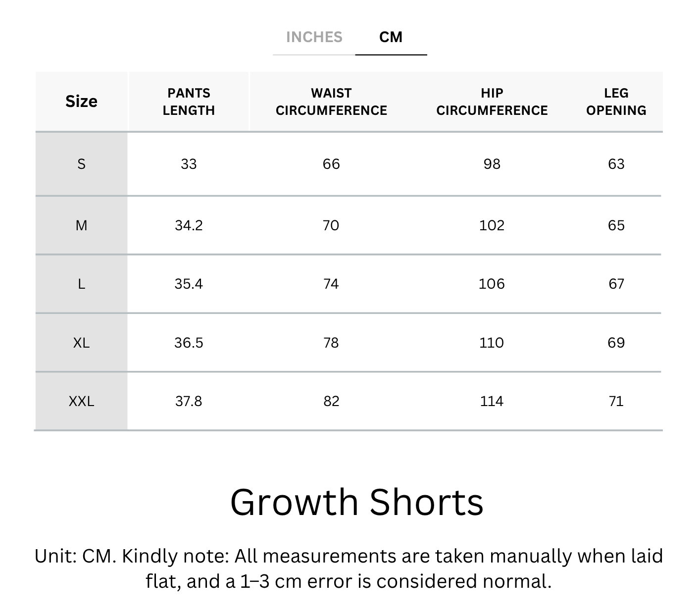Select leg opening value 71
700x616 pixels.
pos(616,401)
